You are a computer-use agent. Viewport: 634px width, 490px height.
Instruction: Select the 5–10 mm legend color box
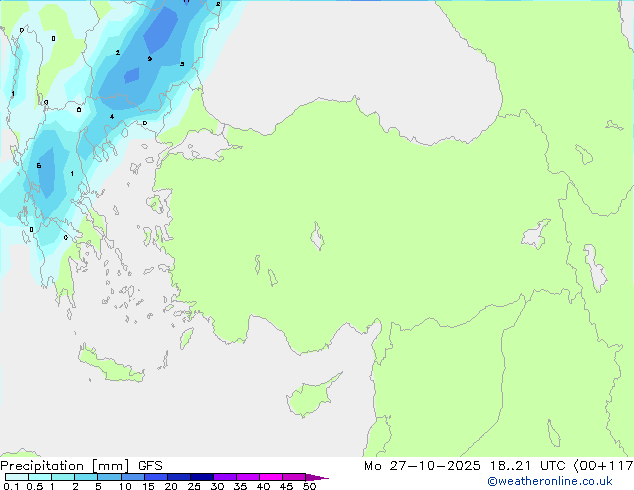[x=109, y=477]
